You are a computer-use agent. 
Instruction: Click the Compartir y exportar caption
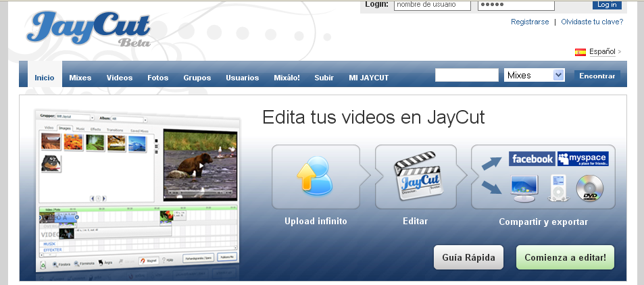(x=543, y=222)
